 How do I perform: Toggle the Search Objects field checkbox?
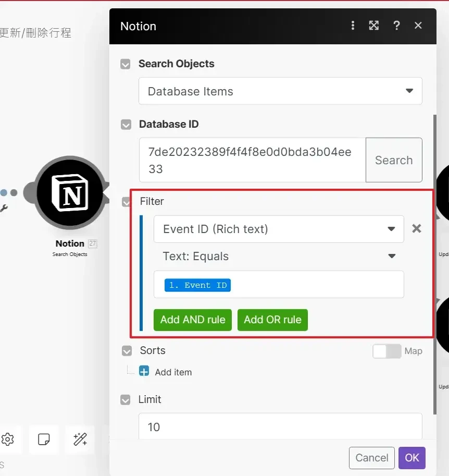click(x=126, y=64)
